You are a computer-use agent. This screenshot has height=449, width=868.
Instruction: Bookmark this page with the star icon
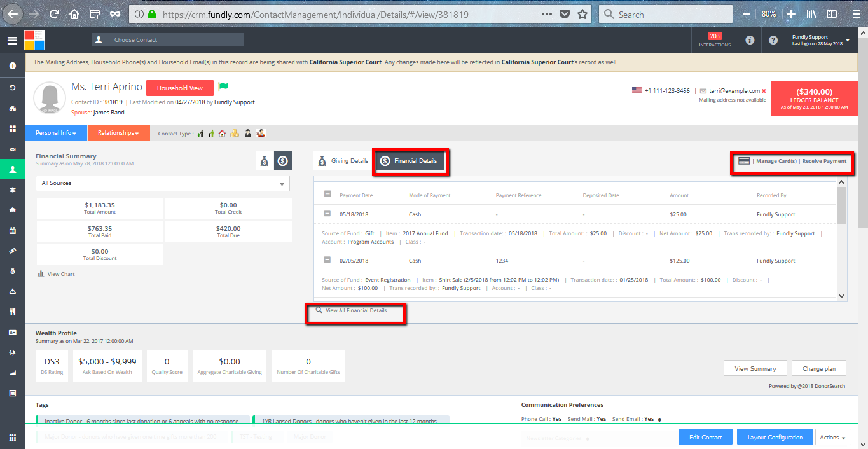582,14
